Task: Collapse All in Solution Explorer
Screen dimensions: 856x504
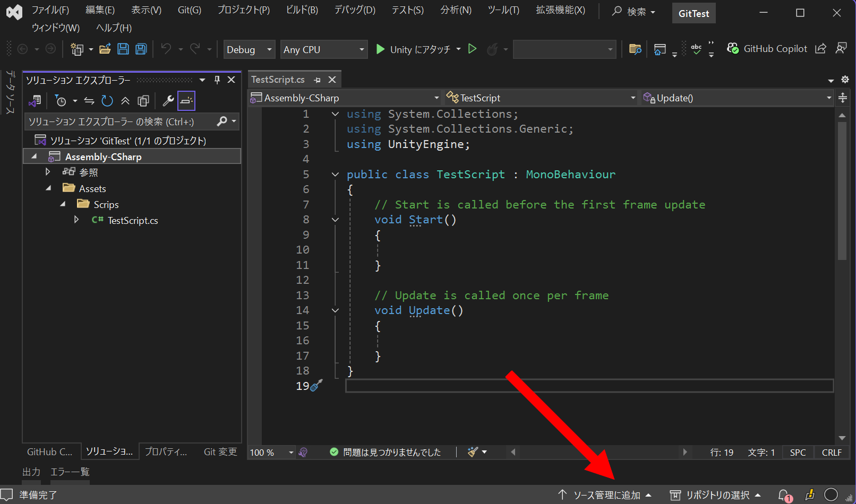Action: pos(125,101)
